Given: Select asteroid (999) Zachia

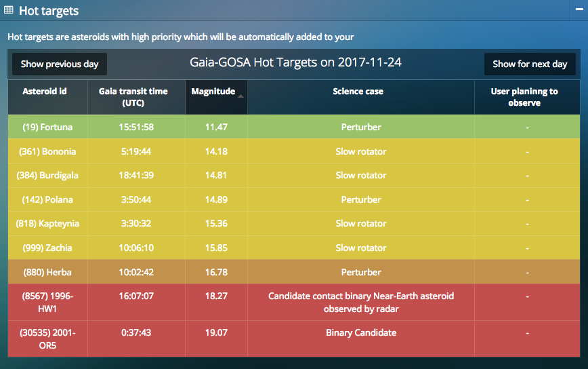Looking at the screenshot, I should click(x=47, y=248).
